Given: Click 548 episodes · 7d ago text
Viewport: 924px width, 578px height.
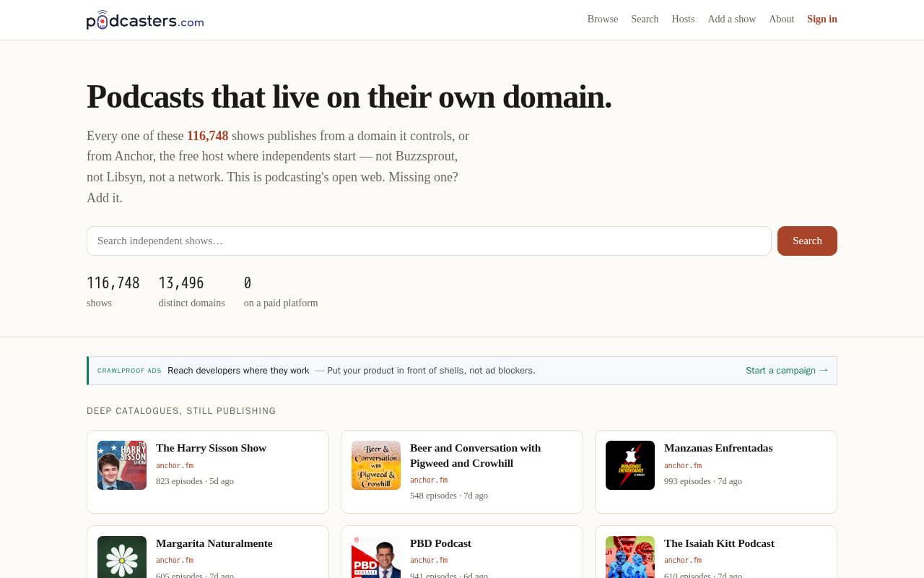Looking at the screenshot, I should point(449,496).
